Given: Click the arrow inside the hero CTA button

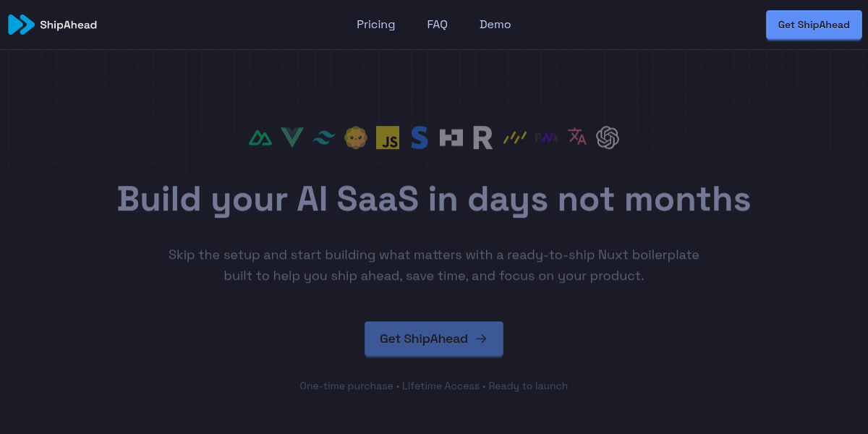Looking at the screenshot, I should [481, 339].
